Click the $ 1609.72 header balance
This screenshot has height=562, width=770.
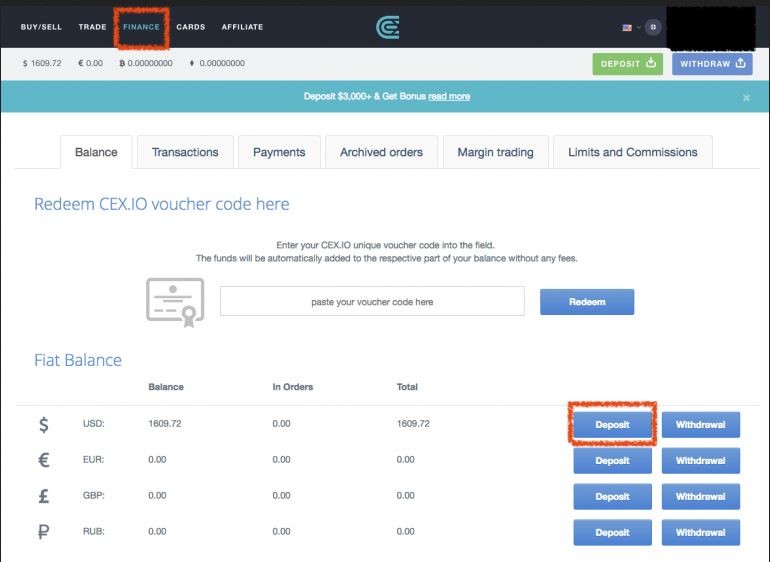[x=42, y=63]
